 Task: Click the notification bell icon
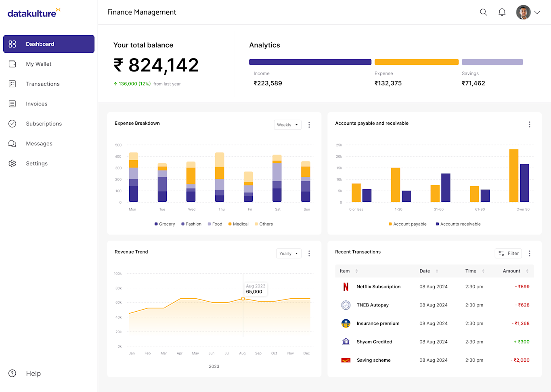502,12
